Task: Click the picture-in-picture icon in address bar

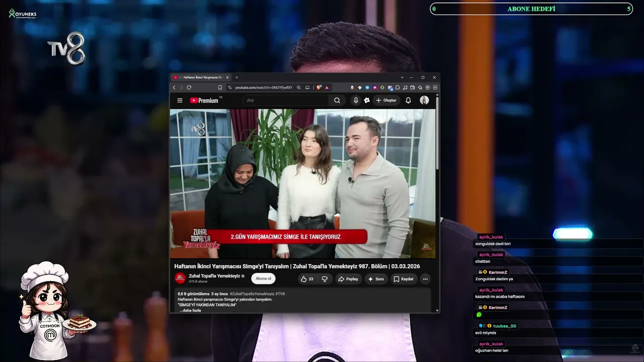Action: tap(307, 87)
